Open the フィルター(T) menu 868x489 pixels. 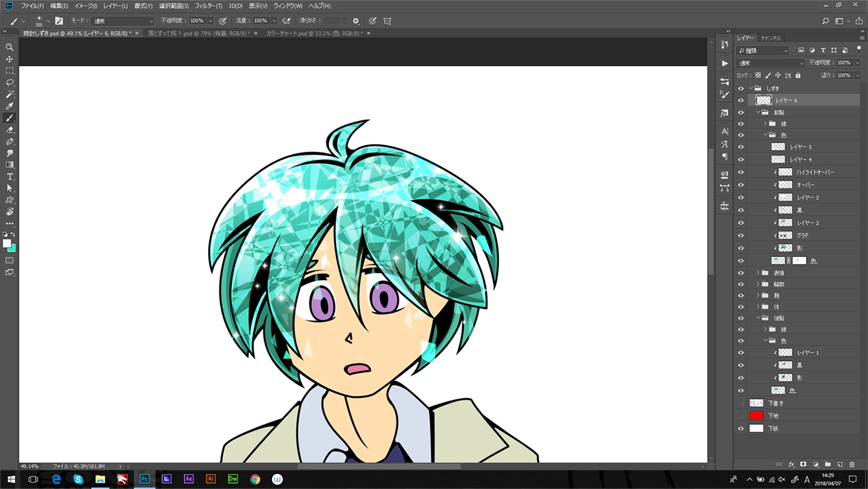[208, 6]
